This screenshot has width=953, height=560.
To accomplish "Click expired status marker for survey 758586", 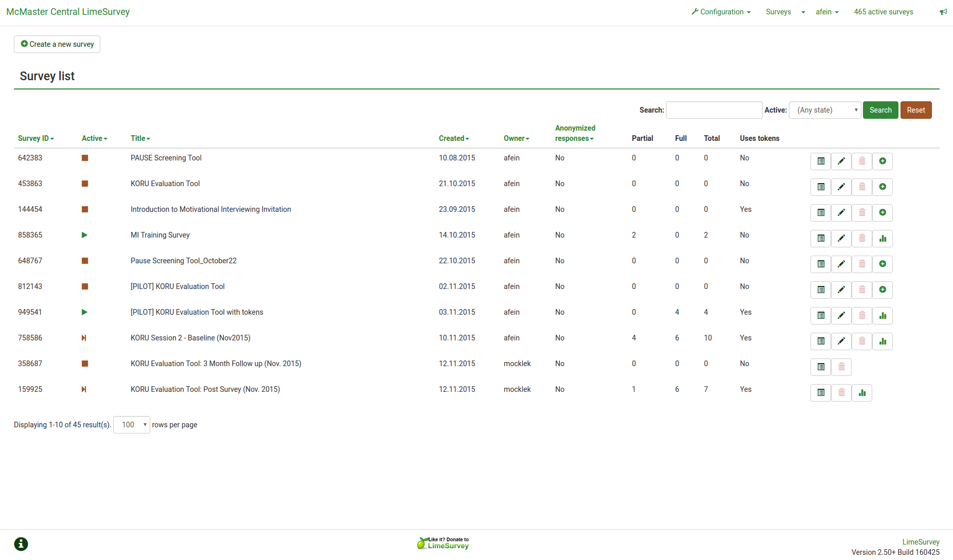I will (84, 338).
